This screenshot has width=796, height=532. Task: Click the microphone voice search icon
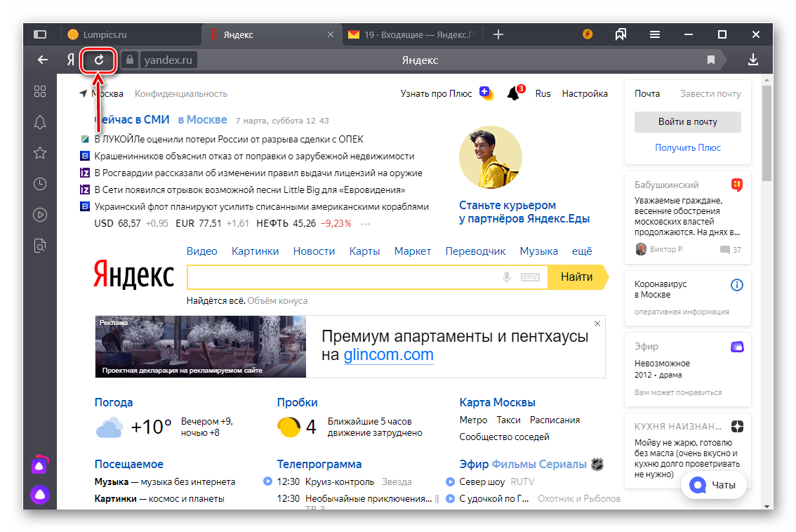tap(507, 277)
